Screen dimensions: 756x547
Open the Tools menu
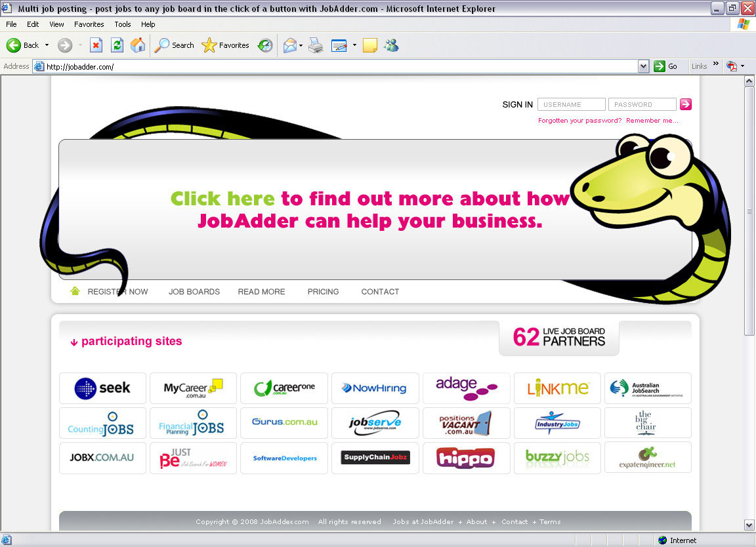pyautogui.click(x=123, y=24)
